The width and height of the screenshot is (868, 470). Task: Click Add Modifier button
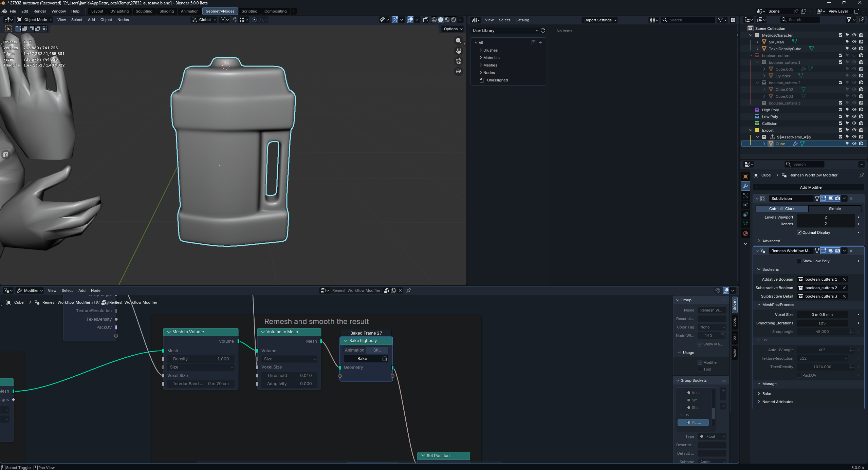point(808,187)
